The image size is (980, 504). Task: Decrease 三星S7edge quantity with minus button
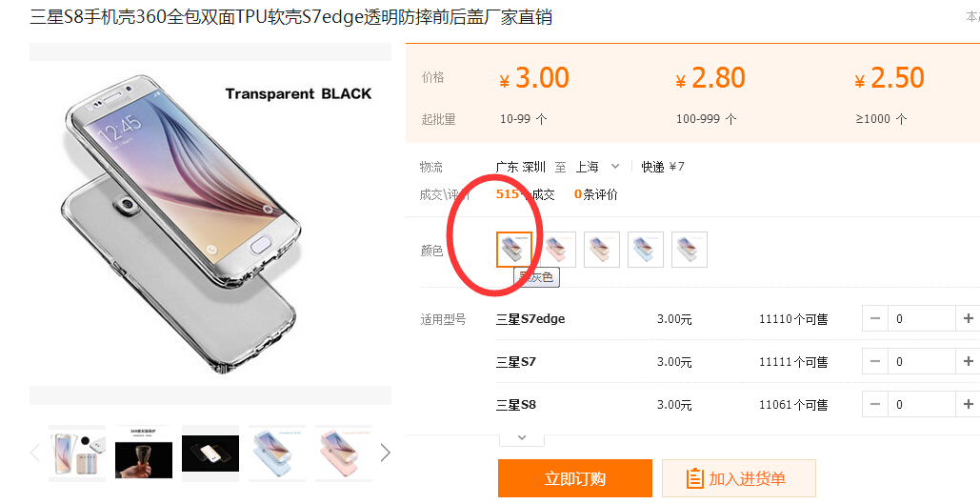pyautogui.click(x=875, y=318)
